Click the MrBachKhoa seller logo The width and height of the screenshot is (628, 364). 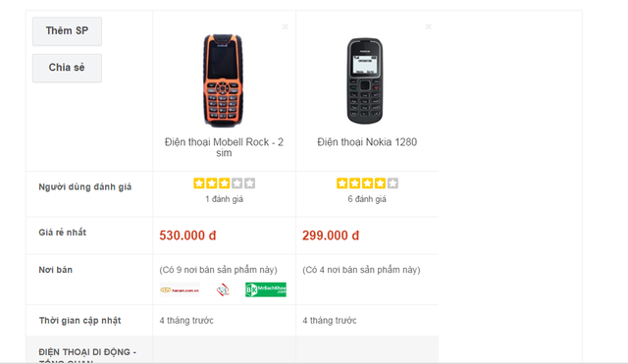[x=266, y=289]
